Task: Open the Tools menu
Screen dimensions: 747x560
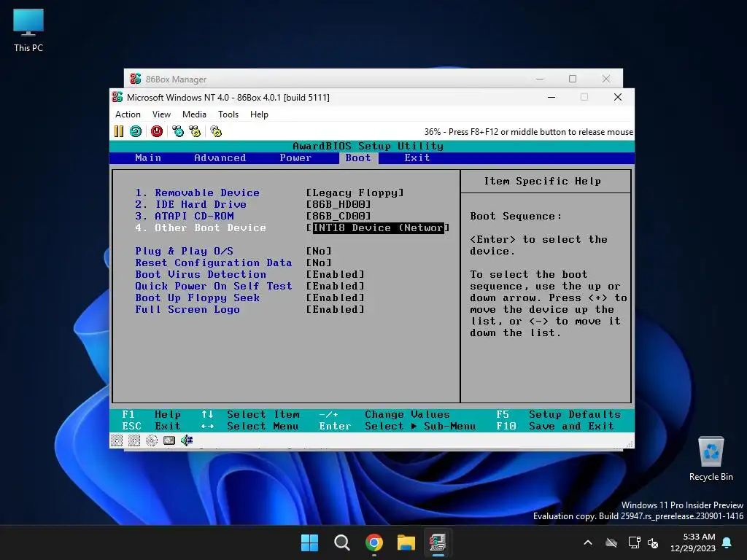Action: pyautogui.click(x=228, y=114)
